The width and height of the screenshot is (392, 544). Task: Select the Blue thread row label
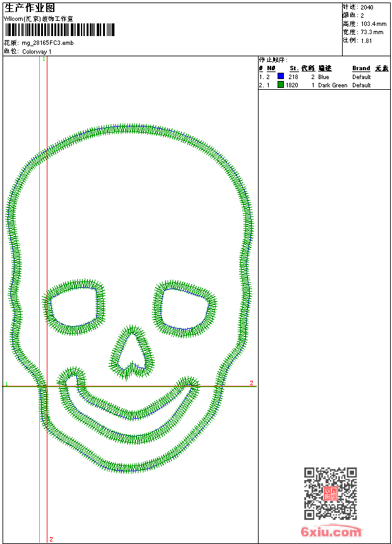(x=324, y=77)
